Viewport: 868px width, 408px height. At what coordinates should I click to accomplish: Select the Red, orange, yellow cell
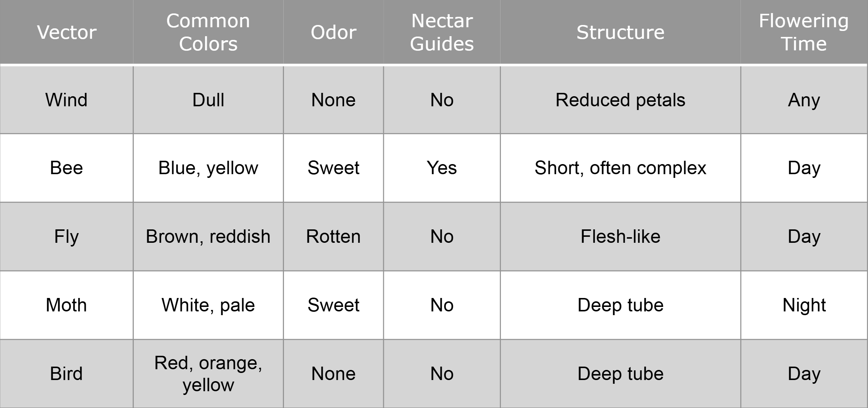(208, 374)
